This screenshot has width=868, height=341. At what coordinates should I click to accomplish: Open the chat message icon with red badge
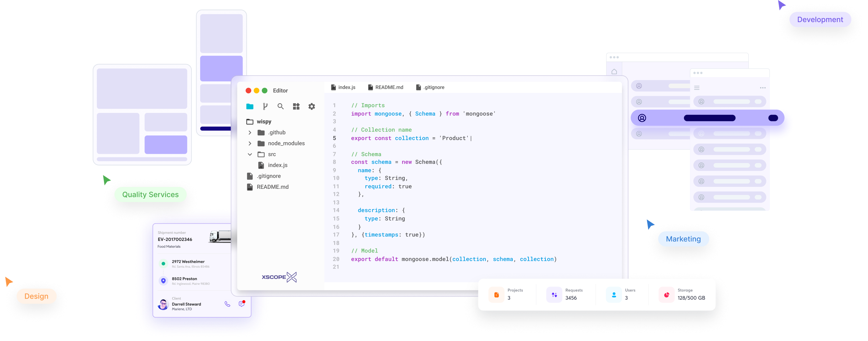coord(242,304)
